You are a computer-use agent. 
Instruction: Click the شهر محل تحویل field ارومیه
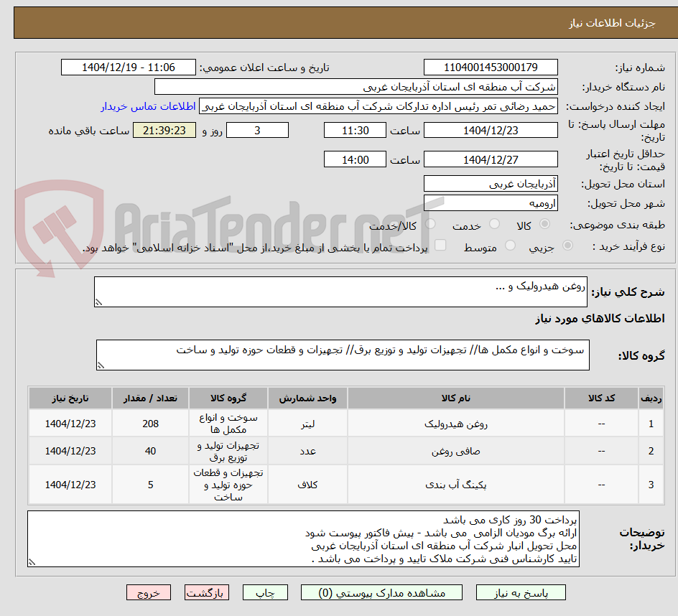(491, 203)
